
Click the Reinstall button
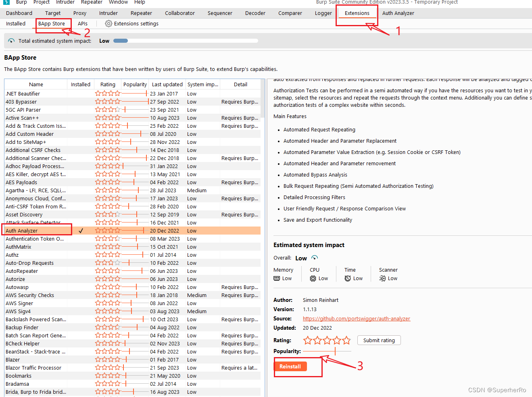coord(290,366)
